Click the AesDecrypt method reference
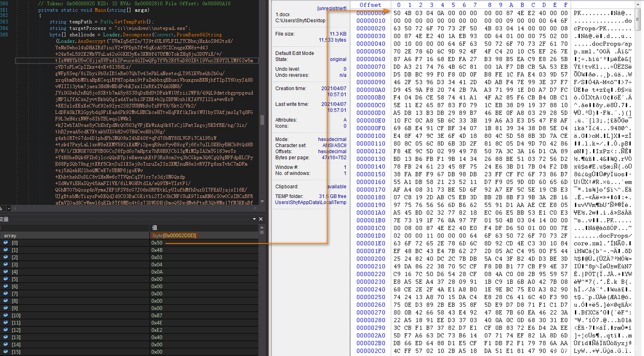This screenshot has width=644, height=356. (x=92, y=41)
